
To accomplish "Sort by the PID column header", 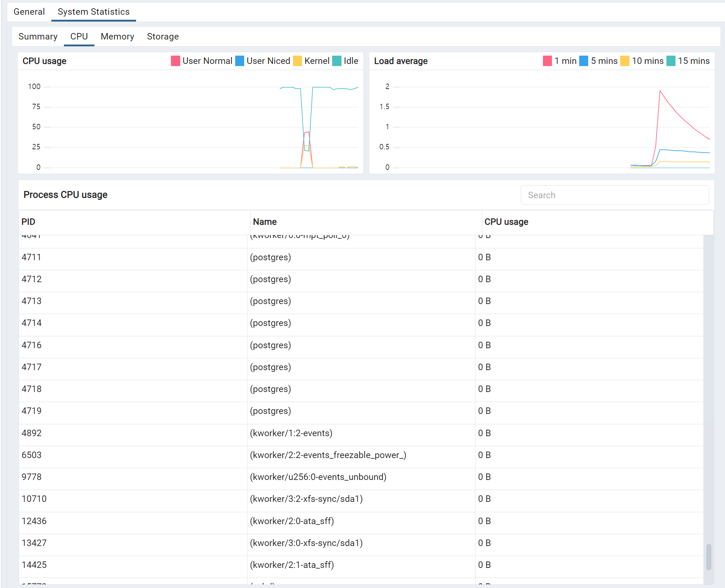I will 28,222.
